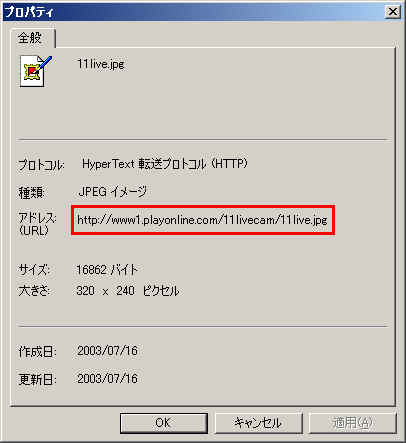This screenshot has height=443, width=406.
Task: Click the 16862 バイト size value
Action: (x=107, y=270)
